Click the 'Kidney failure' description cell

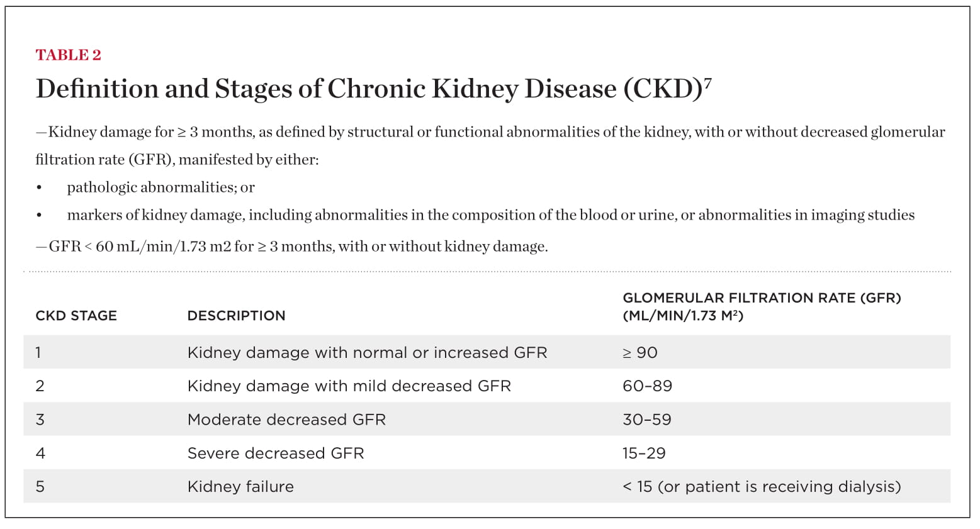[240, 486]
